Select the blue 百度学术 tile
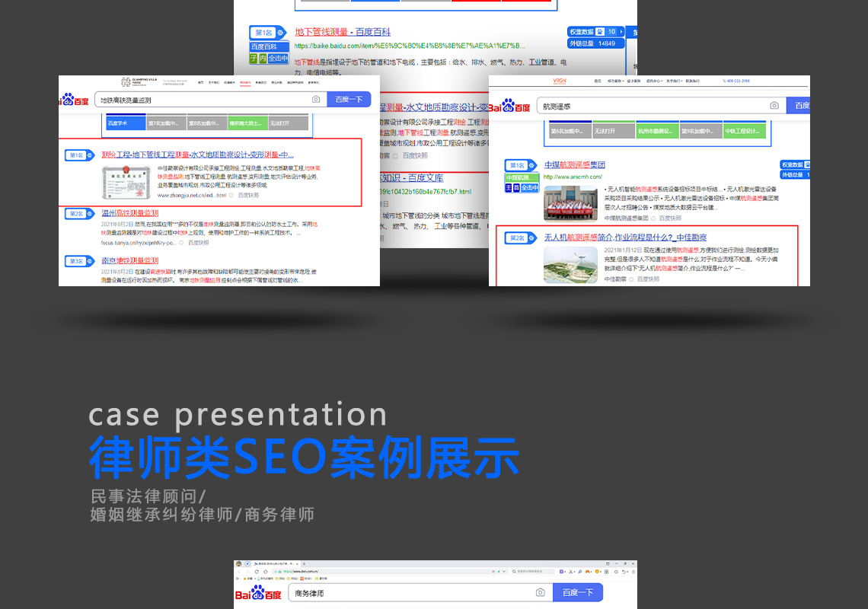868x609 pixels. (122, 123)
